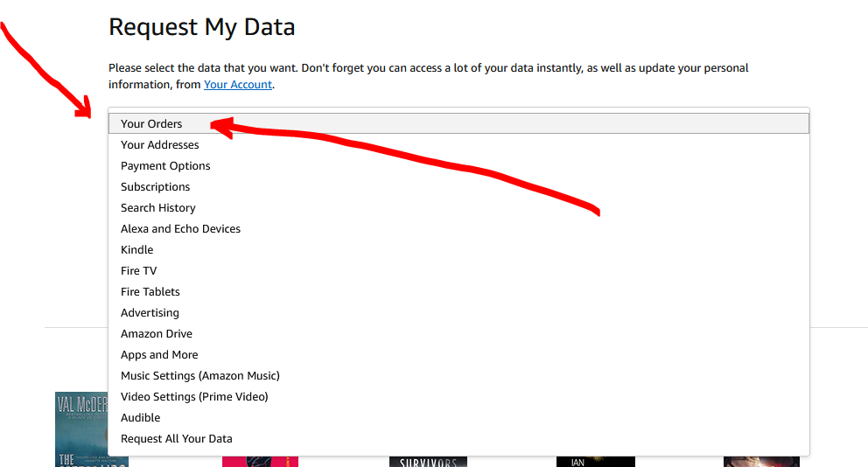This screenshot has width=868, height=467.
Task: Pick the Kindle data option
Action: coord(137,250)
